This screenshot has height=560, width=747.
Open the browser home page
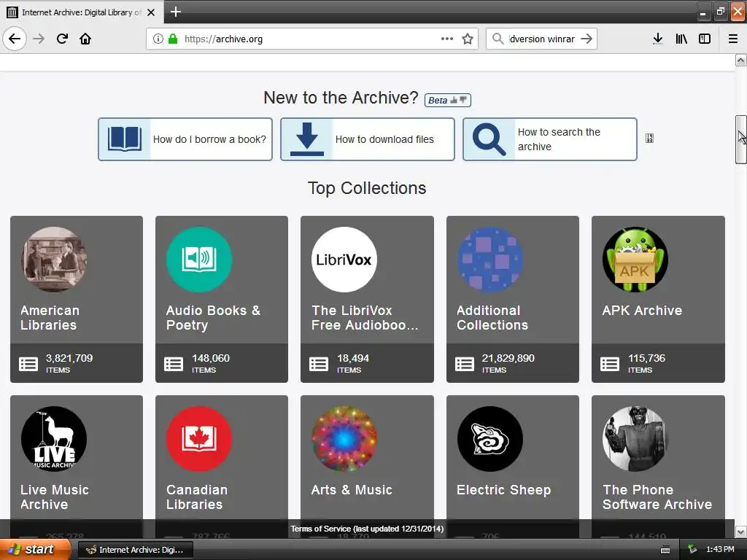tap(85, 39)
